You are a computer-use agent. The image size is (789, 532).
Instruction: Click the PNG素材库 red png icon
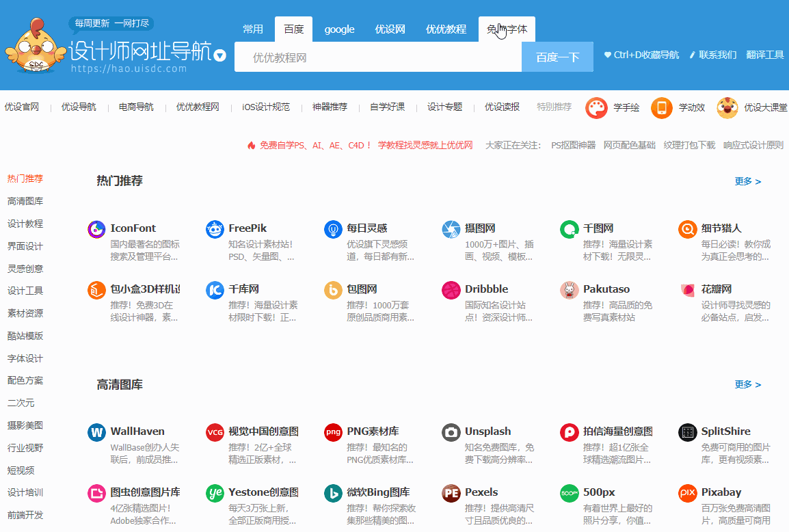pos(333,432)
